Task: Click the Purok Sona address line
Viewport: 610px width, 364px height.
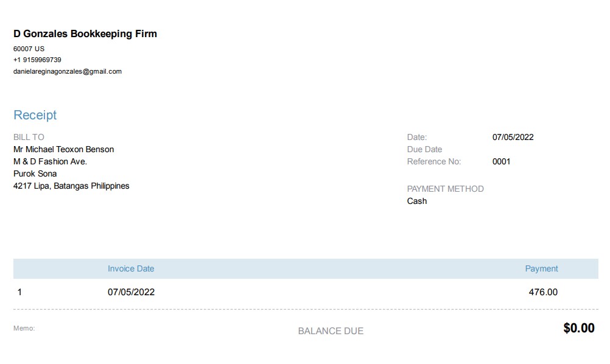Action: click(35, 173)
